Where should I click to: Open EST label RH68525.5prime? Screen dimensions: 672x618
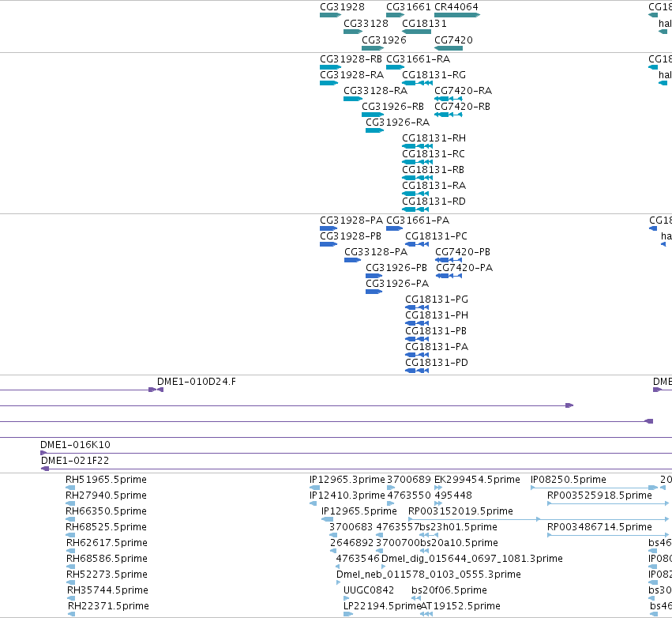tap(106, 527)
